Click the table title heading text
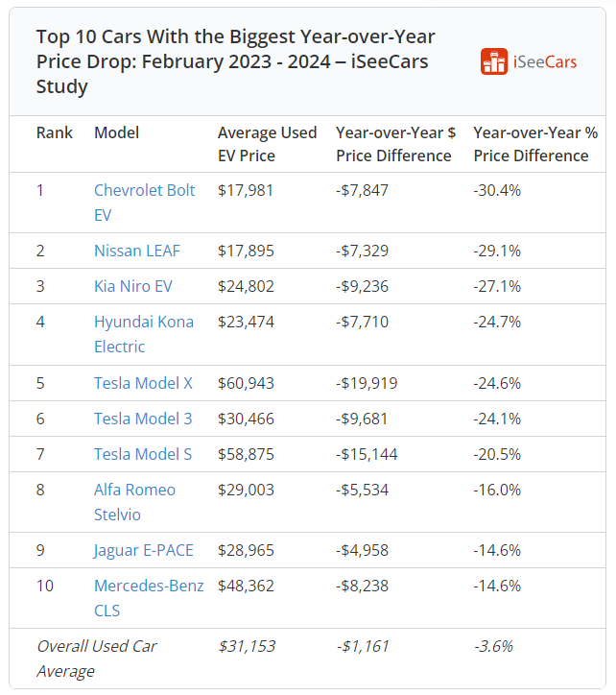 tap(236, 61)
